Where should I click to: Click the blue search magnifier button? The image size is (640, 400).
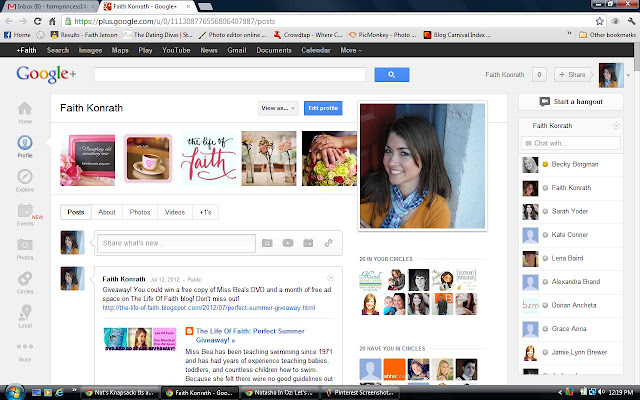coord(392,75)
